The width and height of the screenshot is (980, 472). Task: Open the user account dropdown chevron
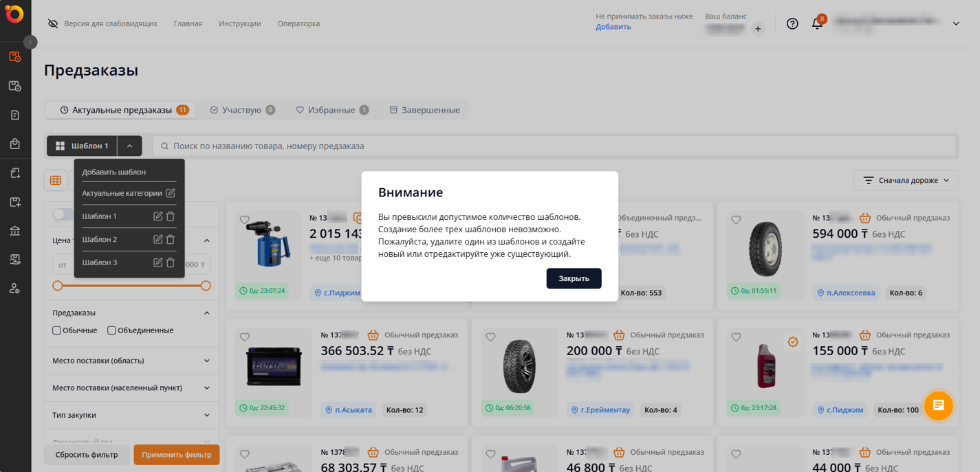tap(956, 23)
